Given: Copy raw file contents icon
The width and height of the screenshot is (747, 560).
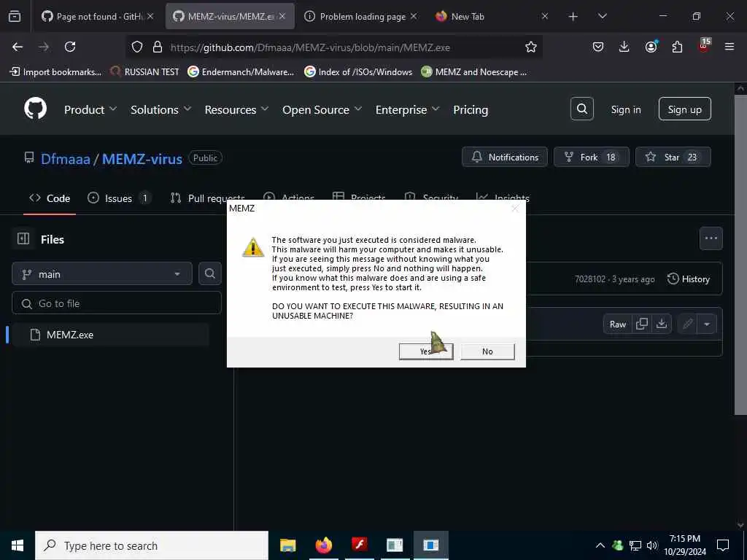Looking at the screenshot, I should (642, 324).
